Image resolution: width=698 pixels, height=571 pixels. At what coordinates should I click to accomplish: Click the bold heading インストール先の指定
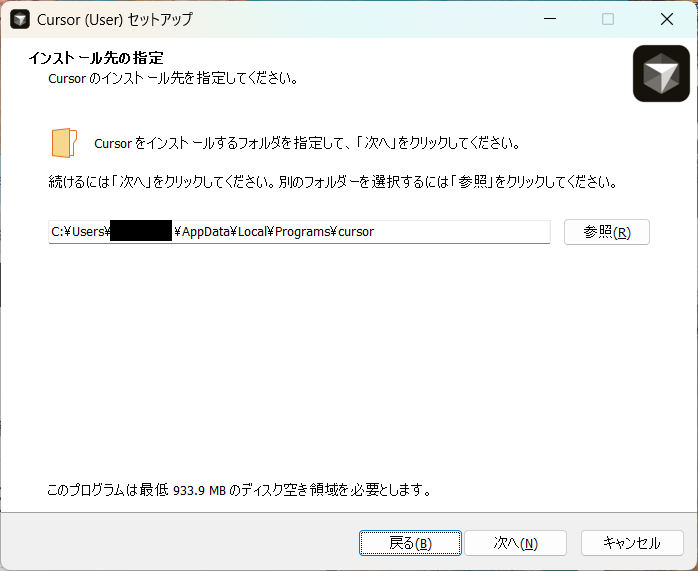96,58
